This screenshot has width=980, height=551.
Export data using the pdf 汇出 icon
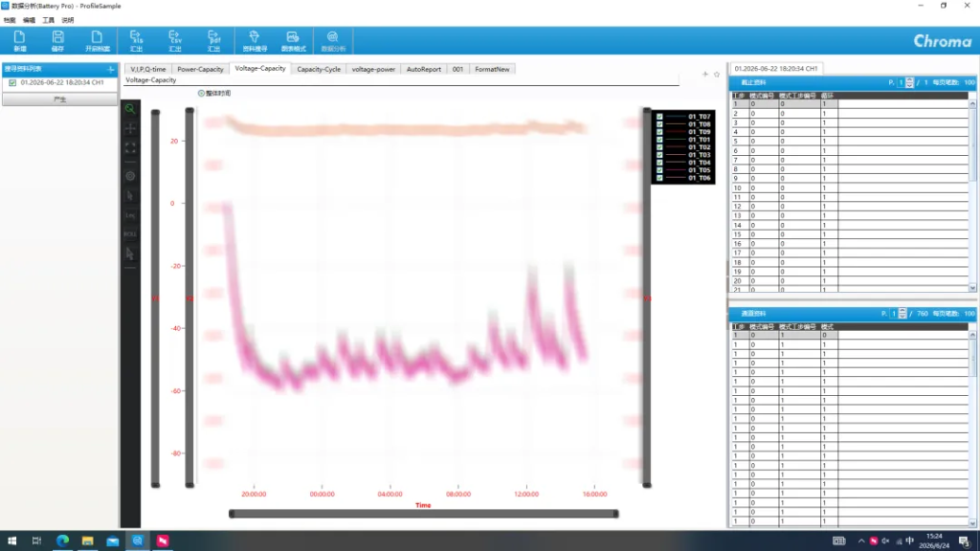[213, 40]
